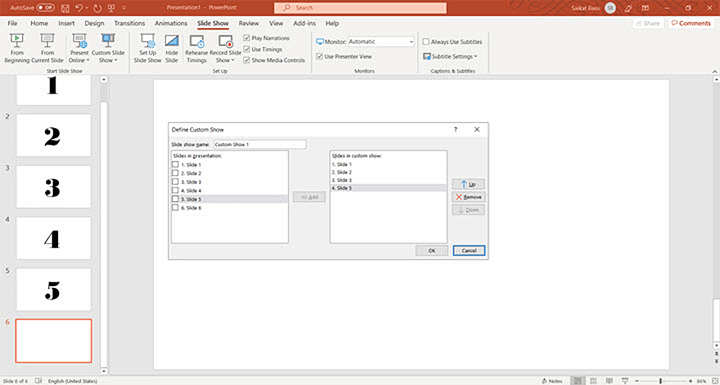Open Custom Slide Show menu
This screenshot has width=720, height=385.
[108, 49]
